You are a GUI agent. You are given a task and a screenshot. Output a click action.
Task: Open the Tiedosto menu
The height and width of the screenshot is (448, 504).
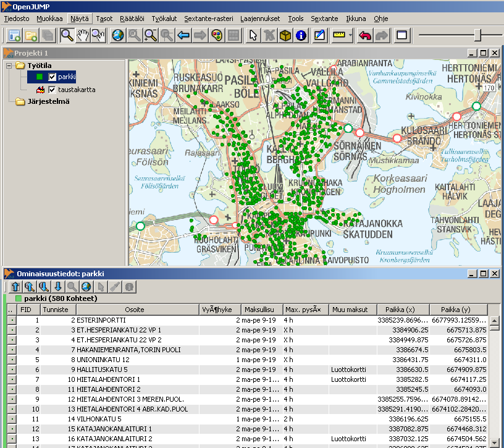(17, 19)
